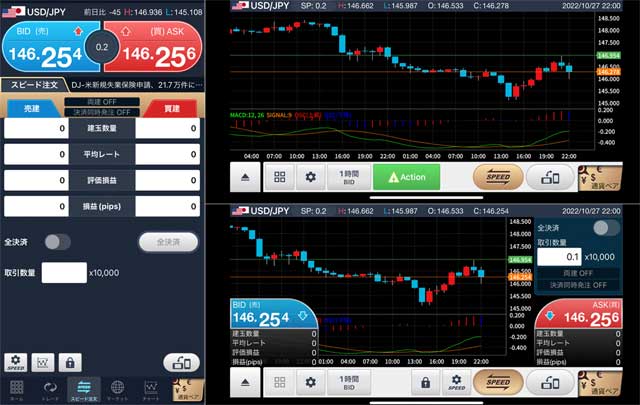Select the スピード注文 tab in bottom navigation

pos(83,390)
